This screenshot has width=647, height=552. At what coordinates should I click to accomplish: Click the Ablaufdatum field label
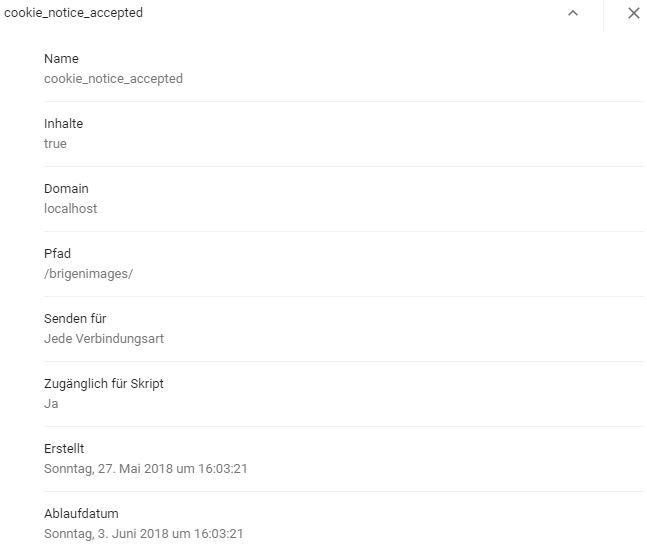81,514
